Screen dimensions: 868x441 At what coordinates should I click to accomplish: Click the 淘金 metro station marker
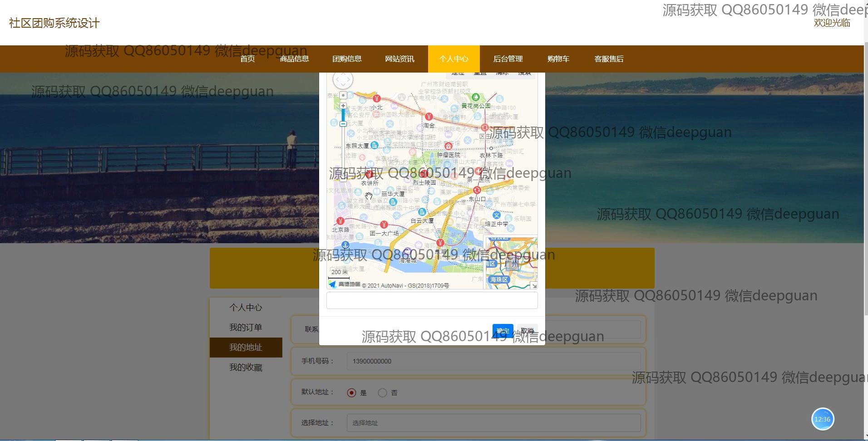429,117
